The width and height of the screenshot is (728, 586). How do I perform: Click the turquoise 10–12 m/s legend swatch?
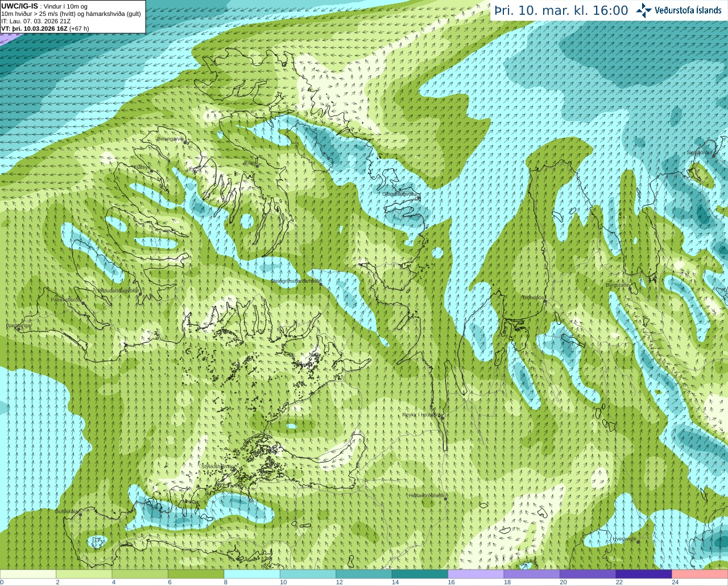tap(308, 574)
